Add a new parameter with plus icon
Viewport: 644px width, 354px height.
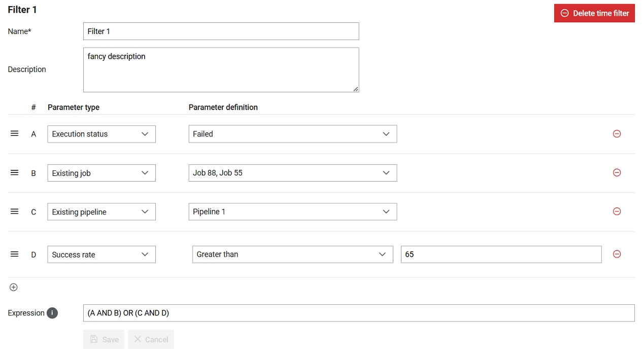tap(14, 287)
